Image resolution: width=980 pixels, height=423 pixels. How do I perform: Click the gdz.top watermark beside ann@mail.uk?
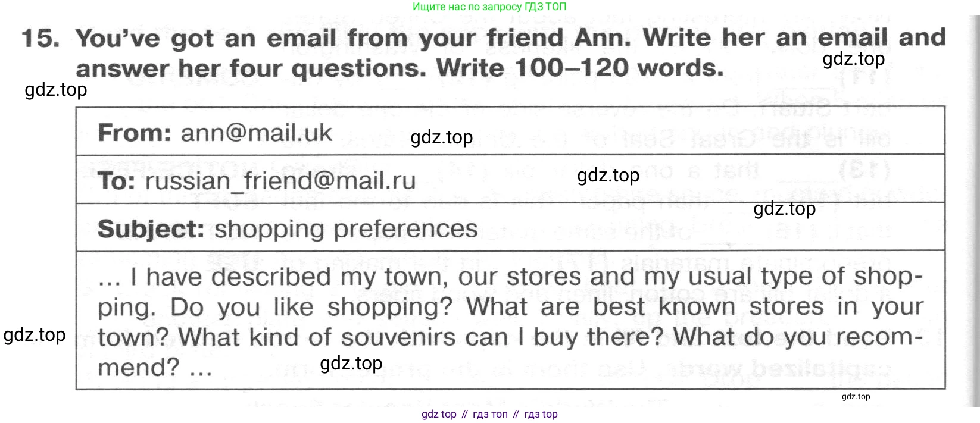(x=441, y=137)
